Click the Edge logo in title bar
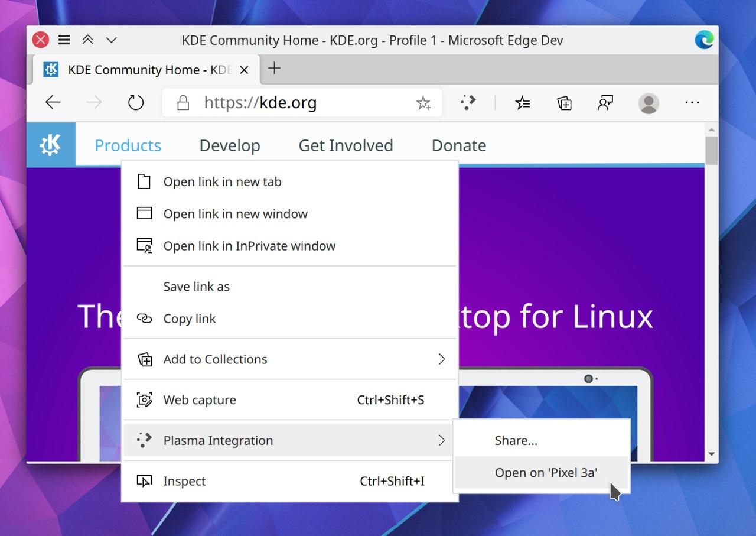Screen dimensions: 756x536 (704, 40)
